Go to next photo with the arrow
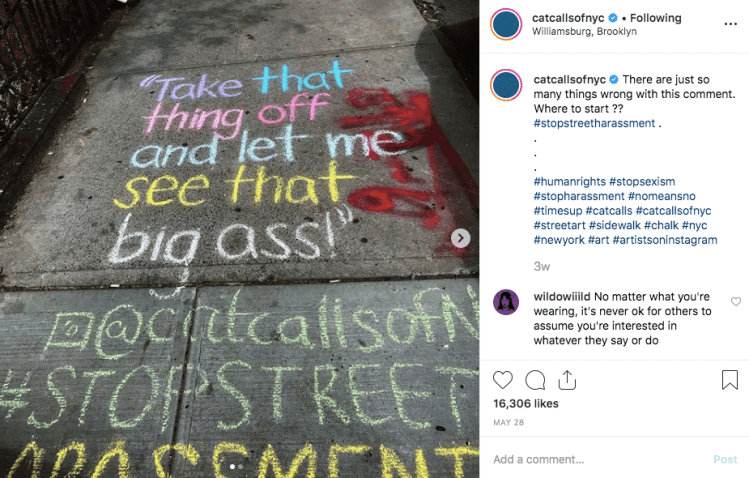The width and height of the screenshot is (749, 478). click(x=460, y=238)
